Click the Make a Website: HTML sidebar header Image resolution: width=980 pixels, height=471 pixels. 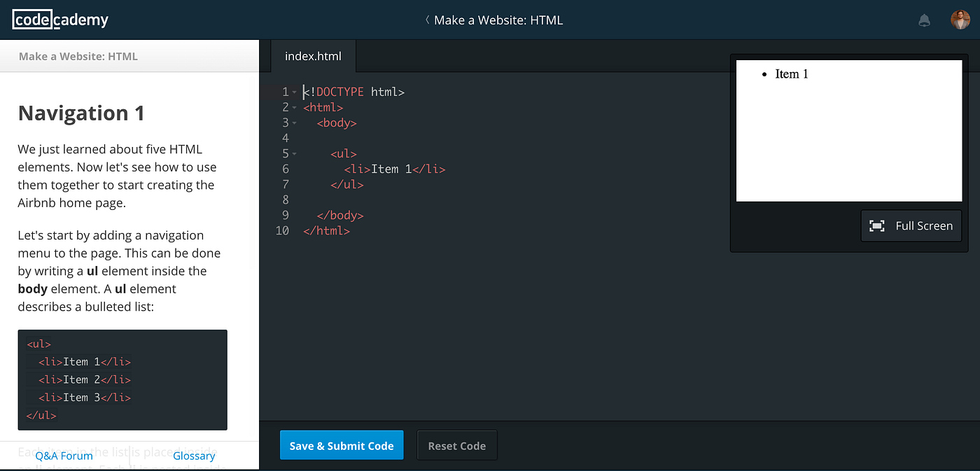click(x=78, y=56)
